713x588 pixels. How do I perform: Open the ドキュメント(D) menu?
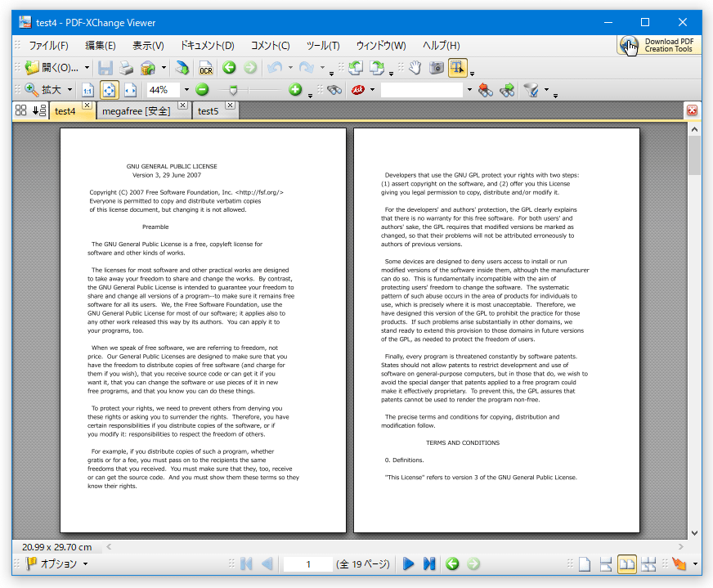tap(208, 46)
